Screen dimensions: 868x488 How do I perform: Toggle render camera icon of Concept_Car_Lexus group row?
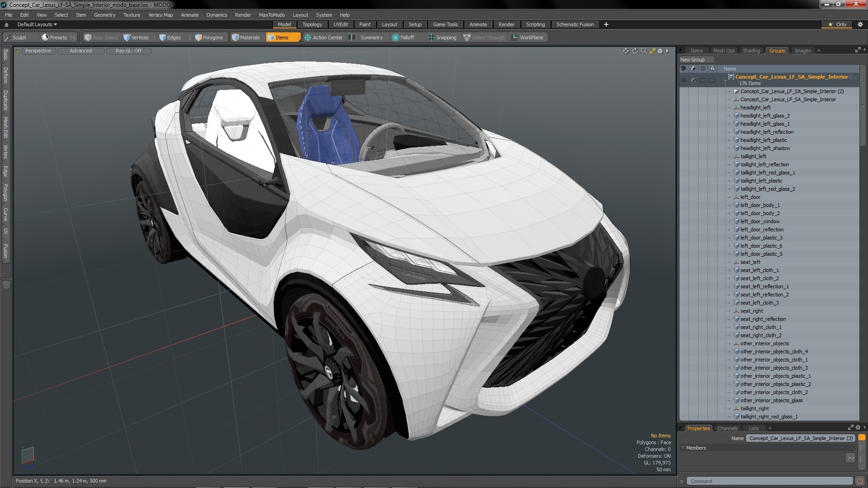tap(693, 80)
